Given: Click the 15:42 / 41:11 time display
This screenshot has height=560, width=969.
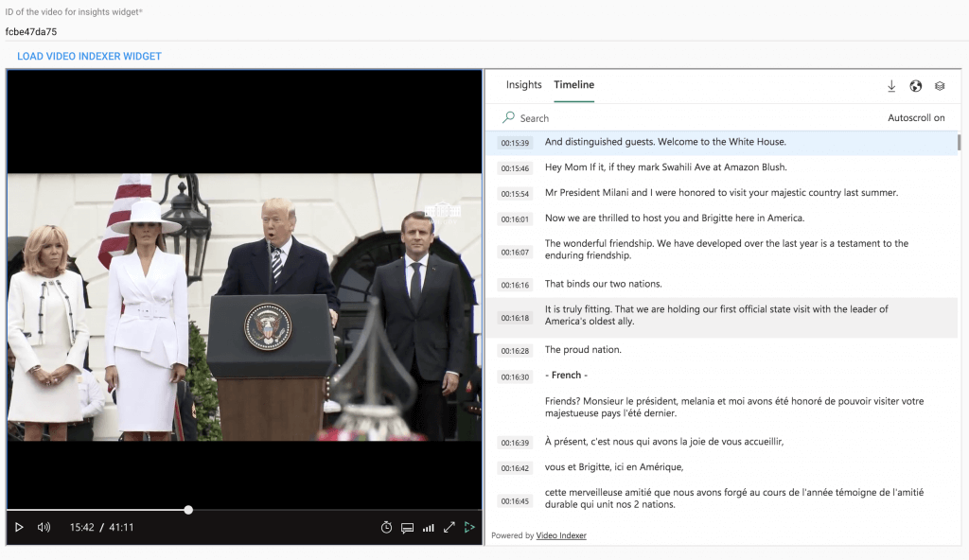Looking at the screenshot, I should (101, 527).
